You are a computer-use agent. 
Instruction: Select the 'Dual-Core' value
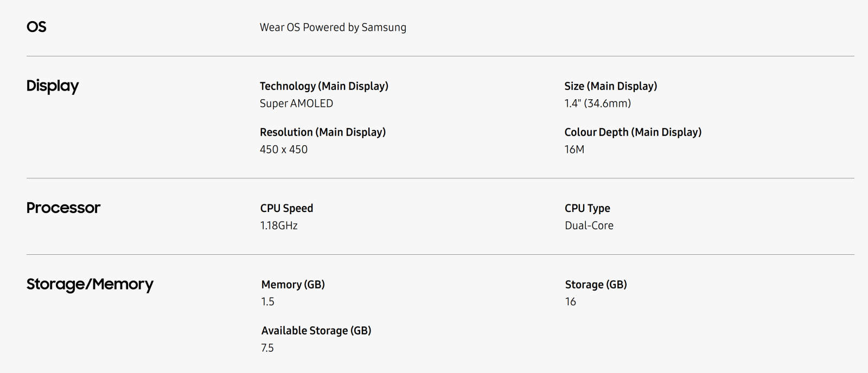(x=589, y=226)
